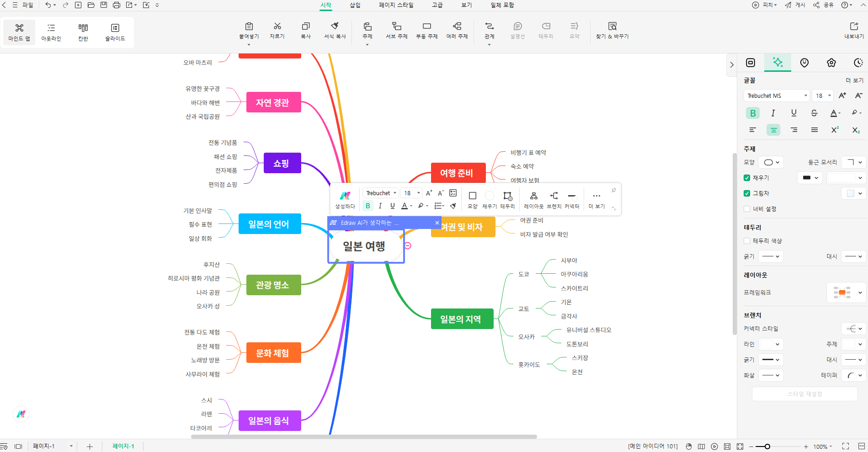Viewport: 868px width, 452px height.
Task: Click More options in floating toolbar
Action: 596,200
